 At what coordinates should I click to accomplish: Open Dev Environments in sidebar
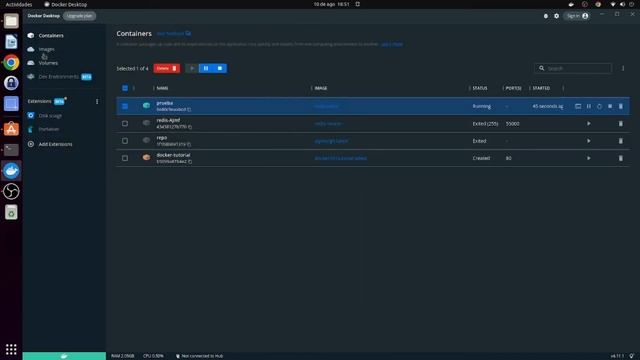coord(60,76)
